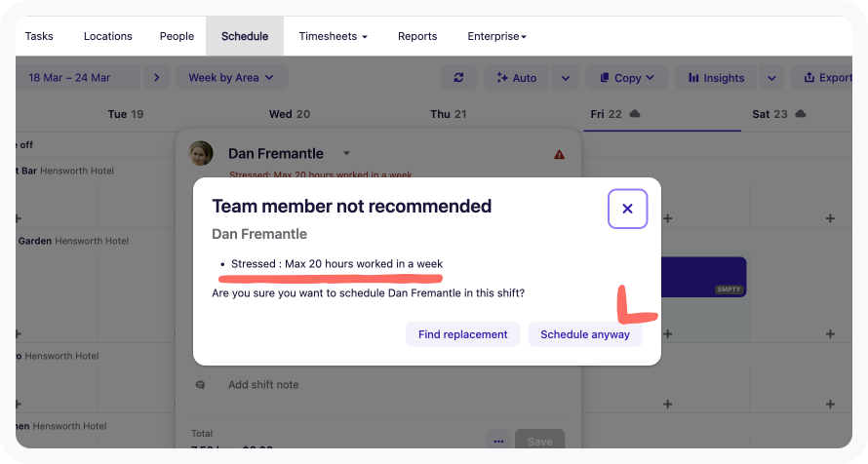Add shift on Friday in Bar row

[668, 218]
